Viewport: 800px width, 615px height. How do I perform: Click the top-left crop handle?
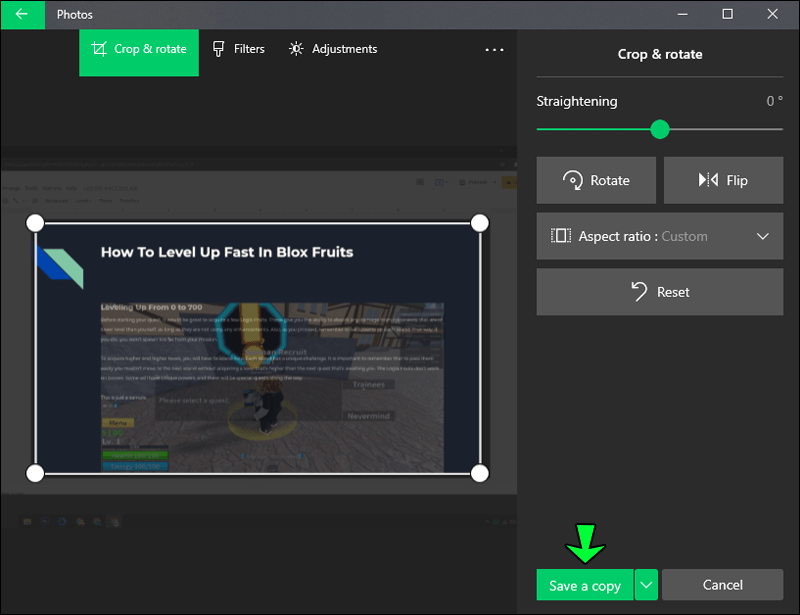point(35,223)
